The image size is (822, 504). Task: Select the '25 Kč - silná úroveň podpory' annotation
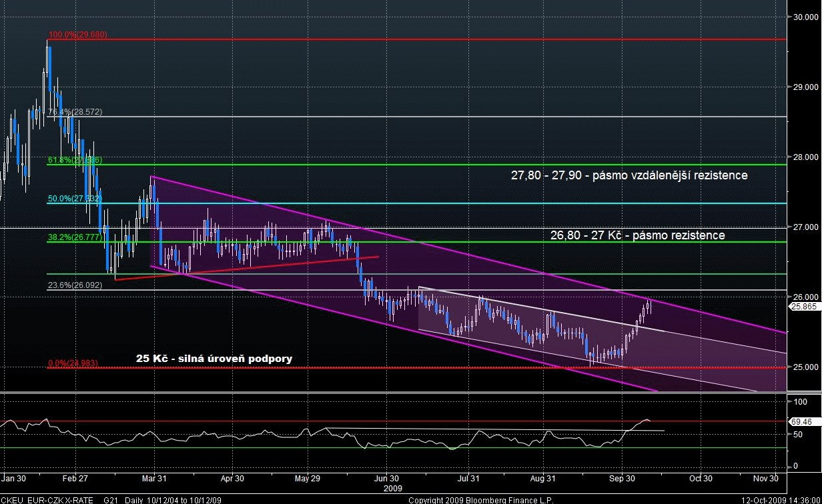(214, 359)
